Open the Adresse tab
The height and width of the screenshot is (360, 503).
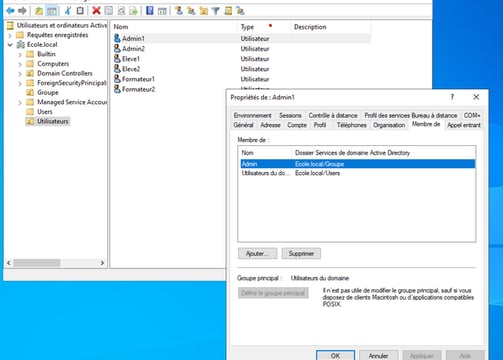[x=270, y=125]
